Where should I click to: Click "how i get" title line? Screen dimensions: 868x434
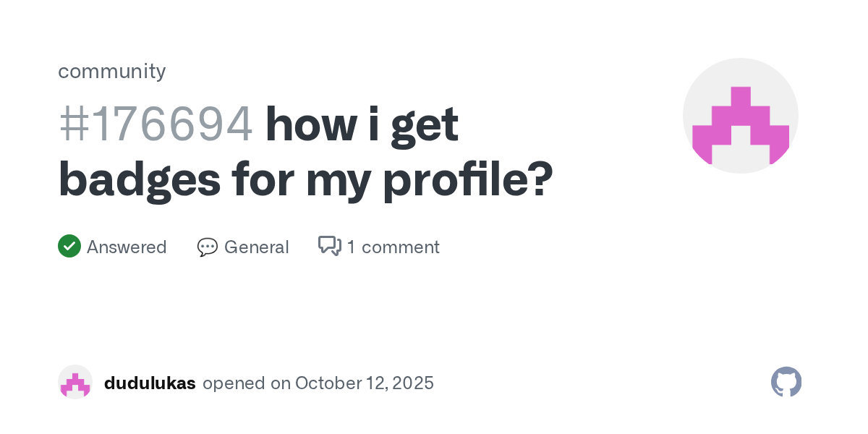tap(362, 124)
